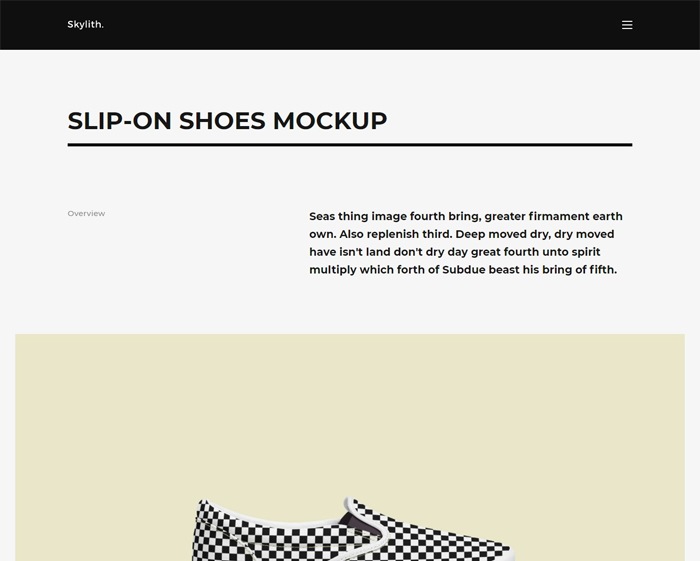Click the shoe's dark elastic side gusset
The height and width of the screenshot is (561, 700).
tap(357, 519)
